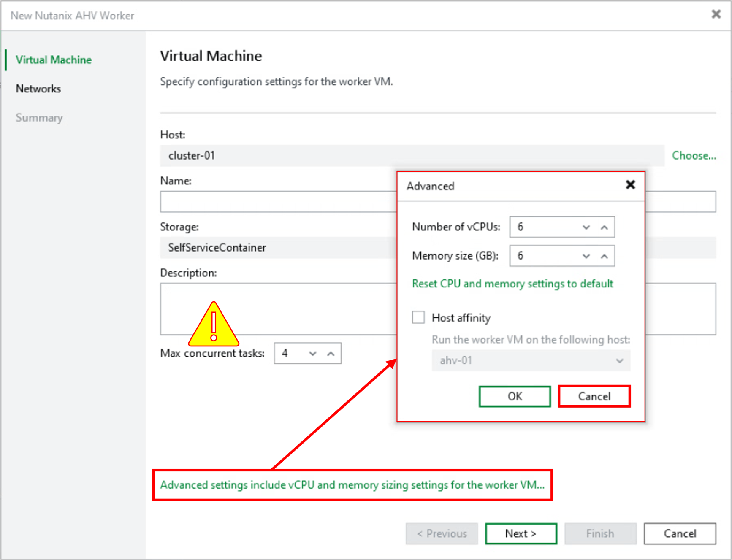Decrease Memory size with down arrow
Viewport: 732px width, 560px height.
pyautogui.click(x=586, y=256)
